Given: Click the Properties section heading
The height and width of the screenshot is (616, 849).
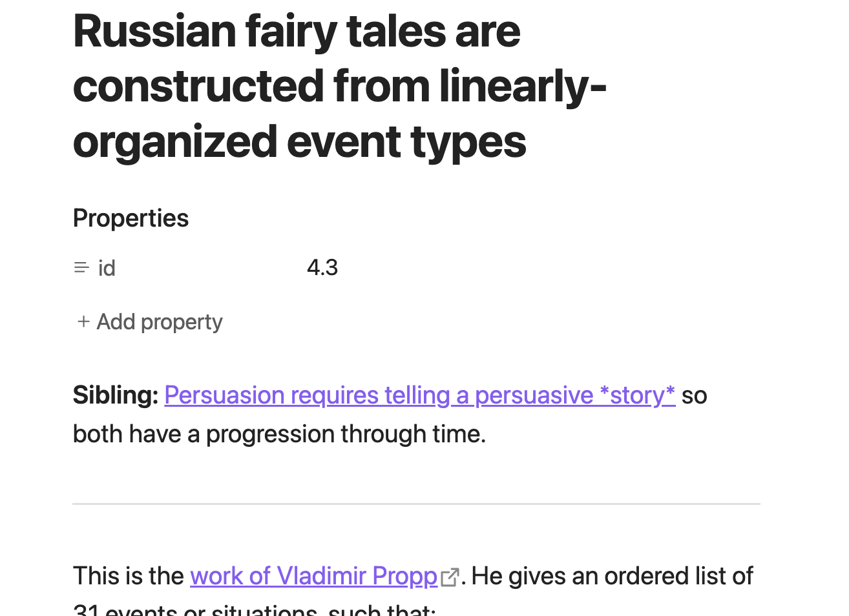Looking at the screenshot, I should coord(131,218).
